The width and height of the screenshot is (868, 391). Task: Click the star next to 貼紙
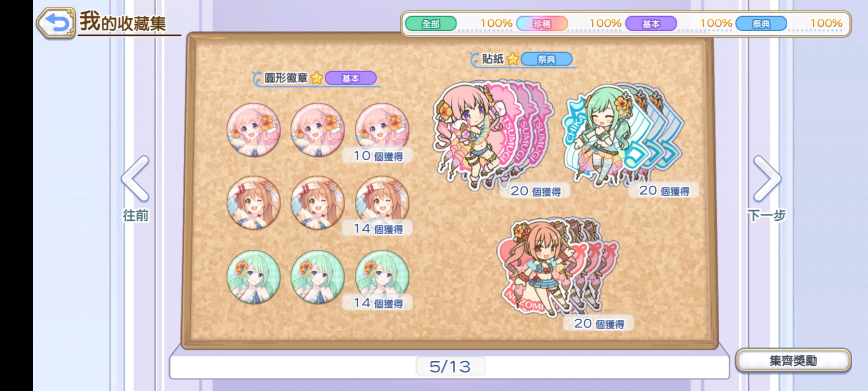pyautogui.click(x=512, y=59)
